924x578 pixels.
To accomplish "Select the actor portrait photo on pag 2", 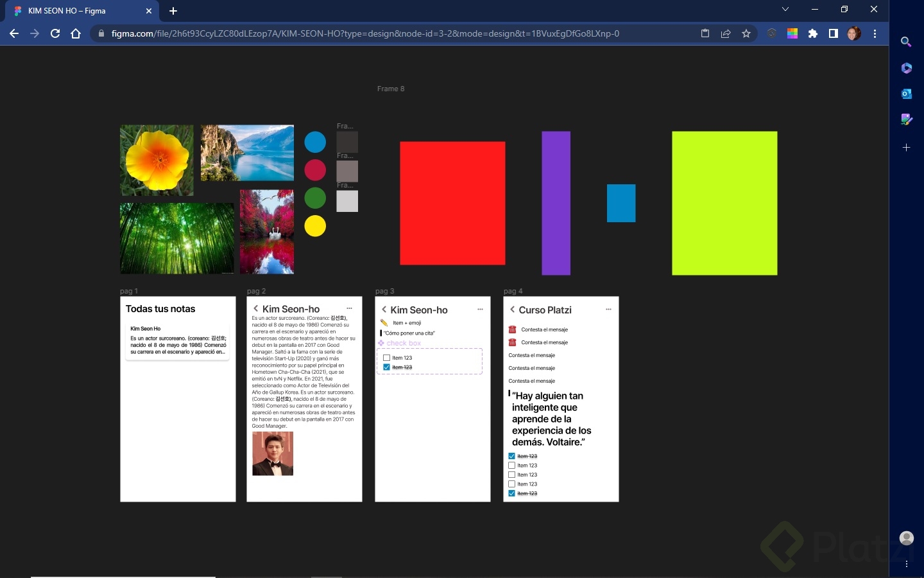I will coord(273,453).
